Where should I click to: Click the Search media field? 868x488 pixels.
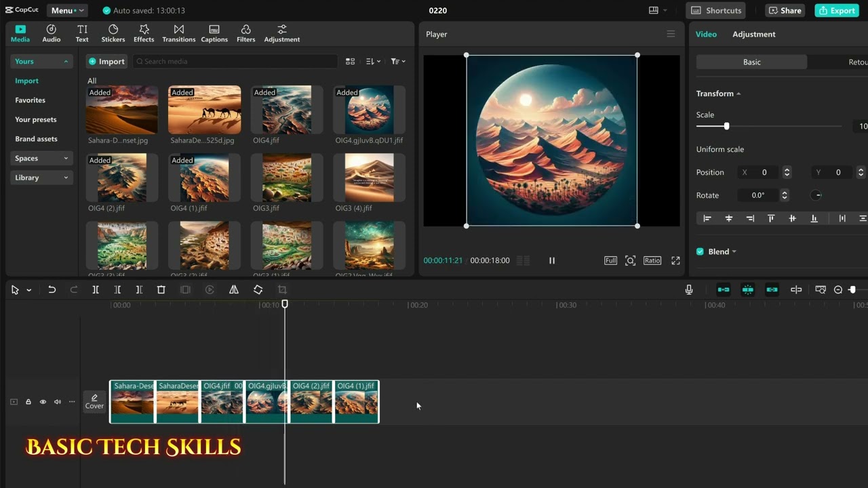(x=235, y=61)
